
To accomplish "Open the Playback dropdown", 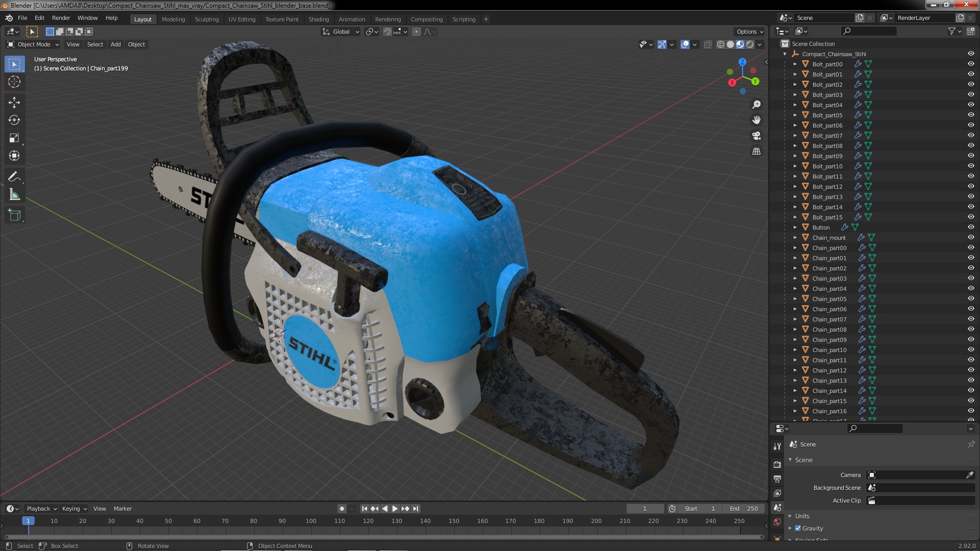I will point(41,509).
